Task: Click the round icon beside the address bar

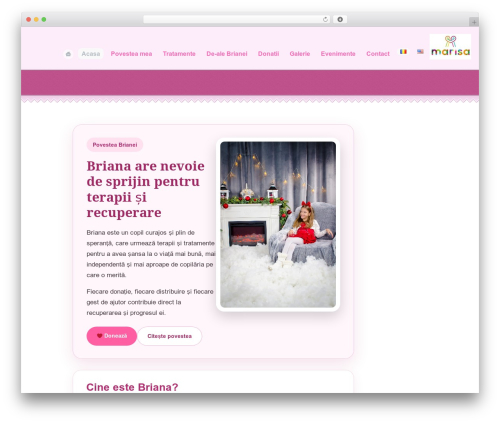Action: click(340, 19)
